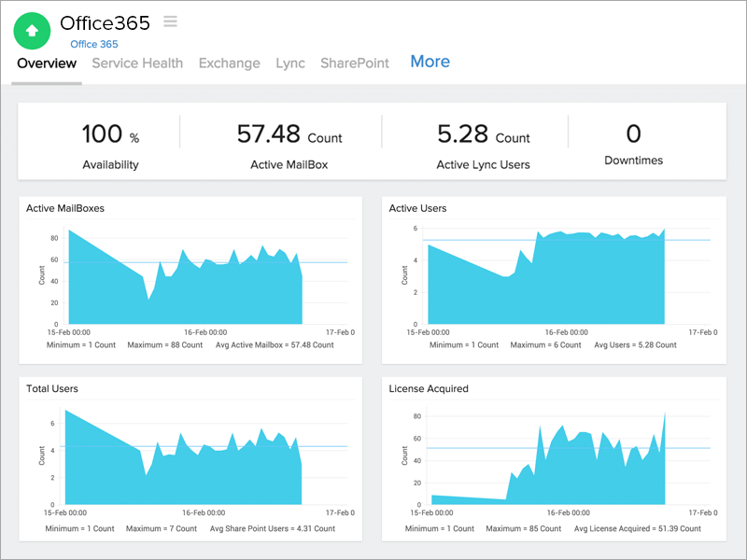Image resolution: width=747 pixels, height=560 pixels.
Task: Select the Lync tab
Action: coord(290,63)
